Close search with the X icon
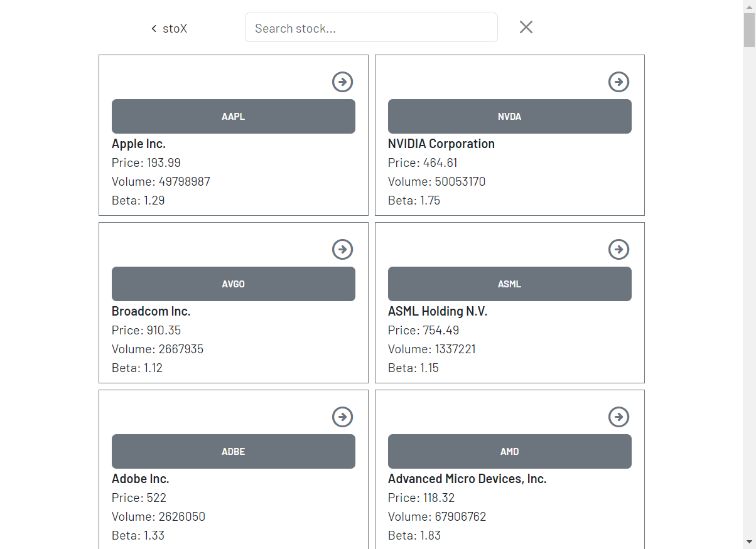 tap(526, 27)
